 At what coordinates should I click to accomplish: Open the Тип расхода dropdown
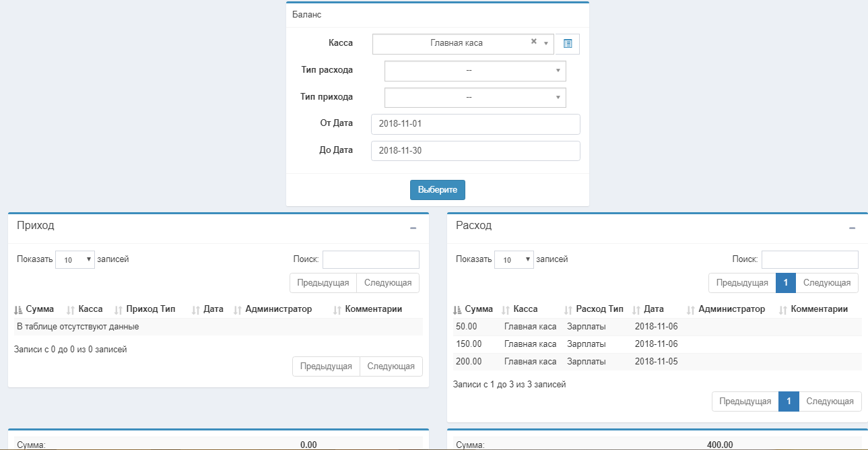coord(475,71)
